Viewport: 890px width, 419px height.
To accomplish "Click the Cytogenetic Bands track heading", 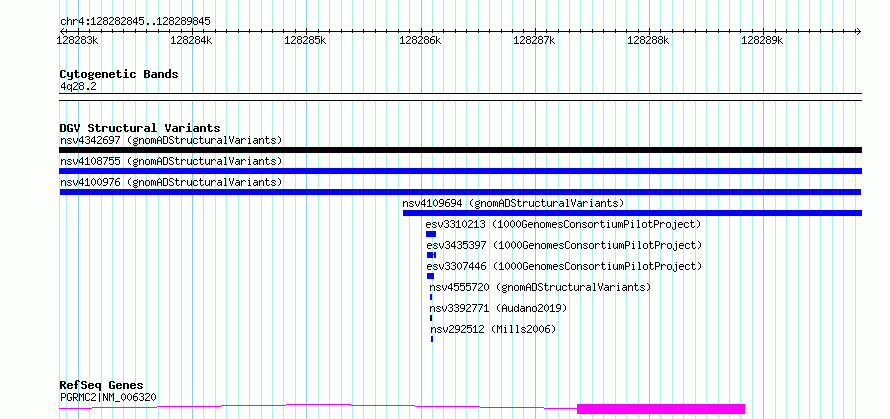I will click(x=119, y=74).
